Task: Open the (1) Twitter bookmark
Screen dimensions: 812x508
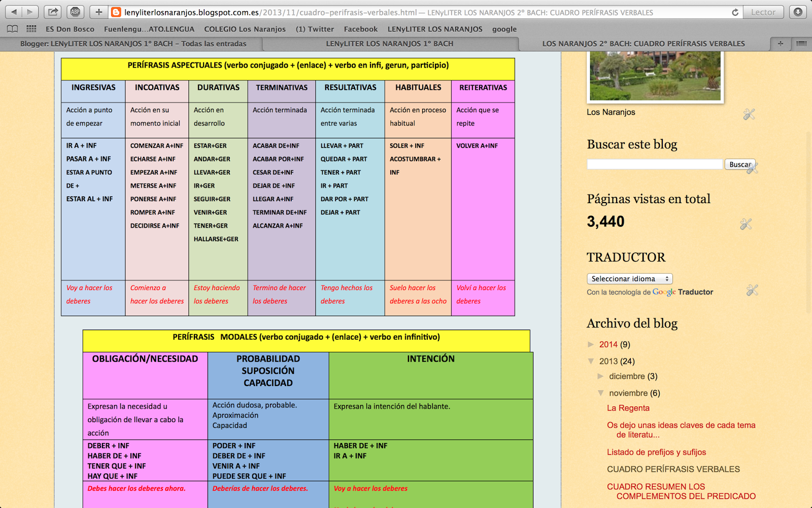Action: pos(315,29)
